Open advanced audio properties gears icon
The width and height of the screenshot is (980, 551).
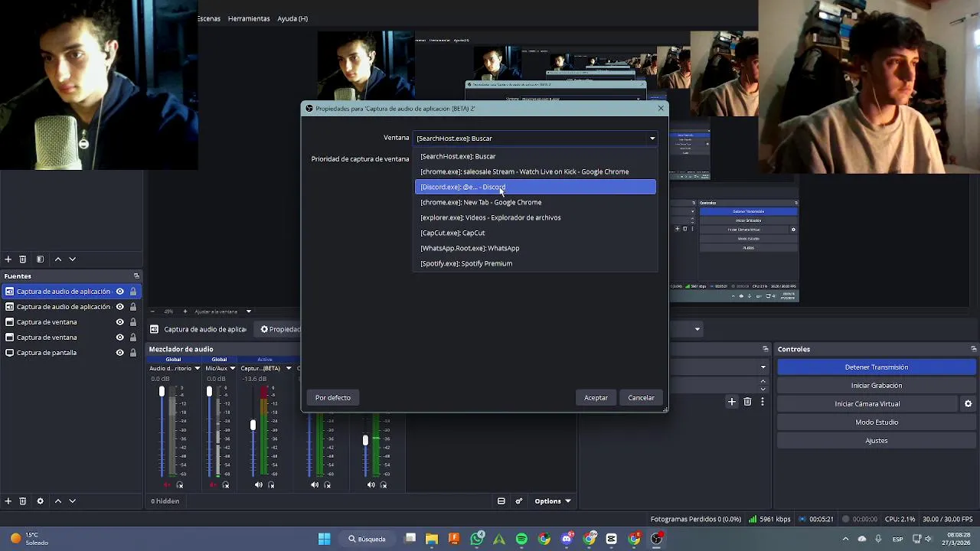point(519,501)
